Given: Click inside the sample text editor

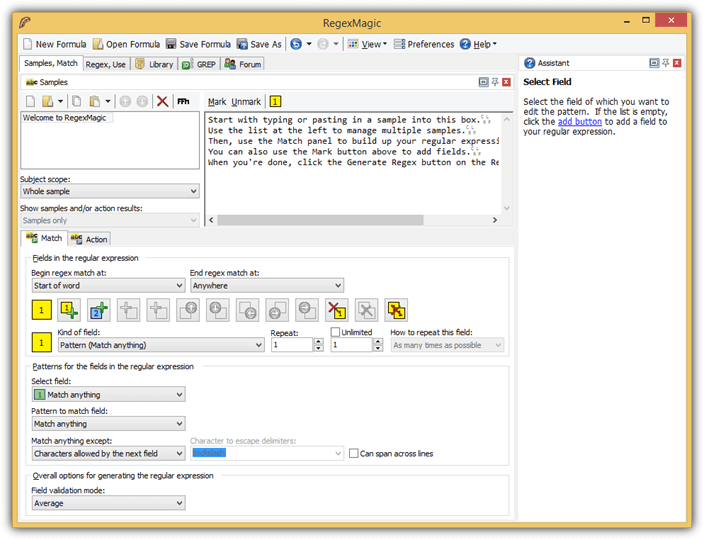Looking at the screenshot, I should [353, 163].
